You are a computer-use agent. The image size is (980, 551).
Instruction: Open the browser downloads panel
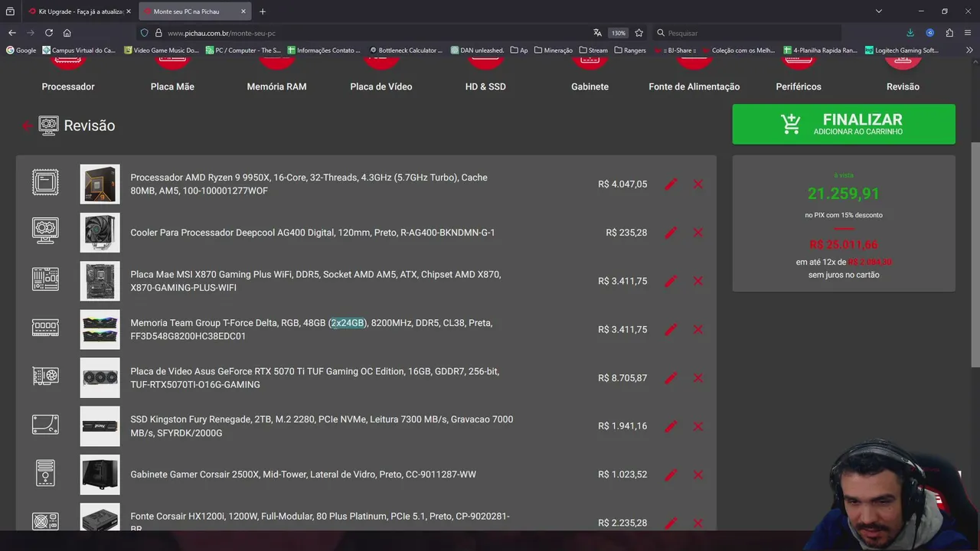coord(910,33)
